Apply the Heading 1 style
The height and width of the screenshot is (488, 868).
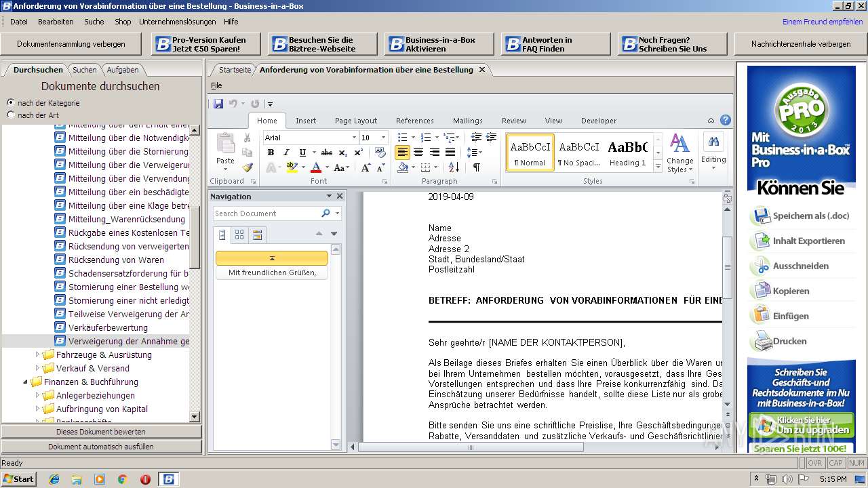point(627,152)
